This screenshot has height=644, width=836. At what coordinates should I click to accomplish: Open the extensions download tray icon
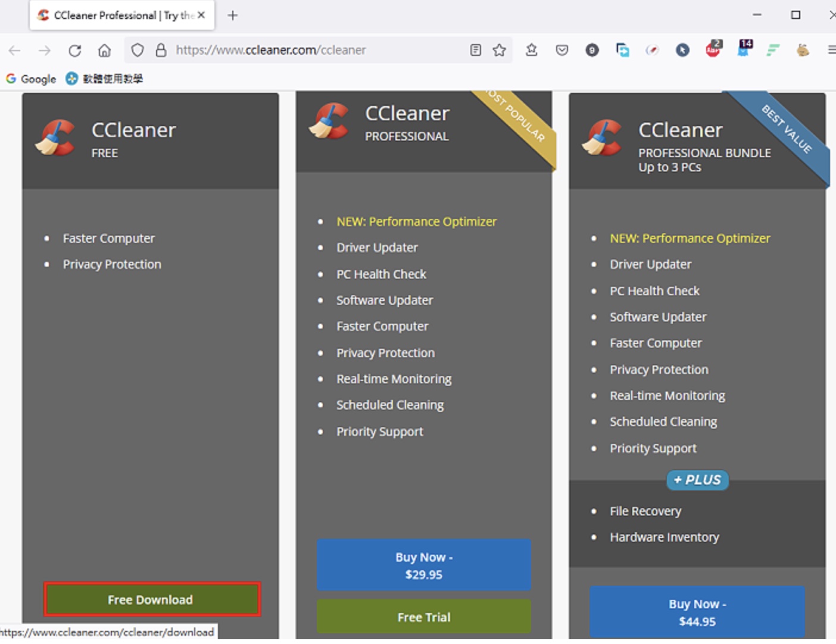pyautogui.click(x=532, y=50)
